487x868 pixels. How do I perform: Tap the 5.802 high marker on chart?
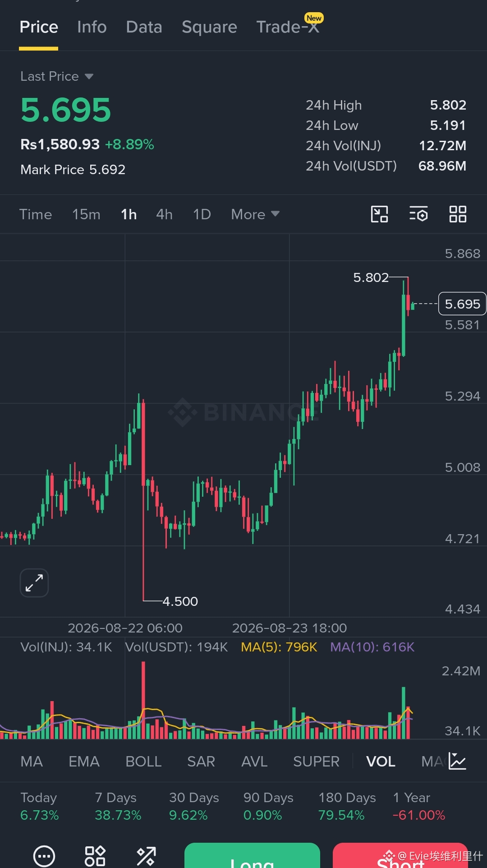coord(371,277)
